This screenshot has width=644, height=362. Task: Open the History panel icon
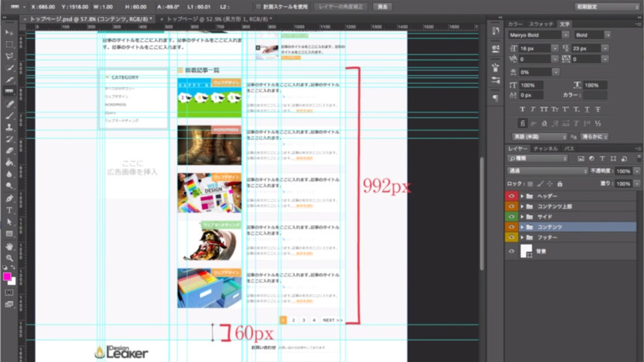pyautogui.click(x=496, y=31)
